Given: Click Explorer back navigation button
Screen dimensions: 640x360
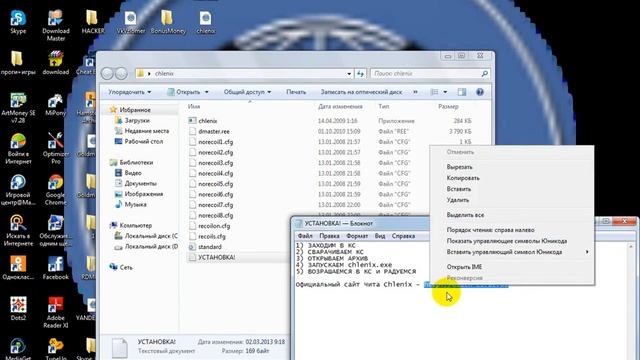Looking at the screenshot, I should [107, 73].
